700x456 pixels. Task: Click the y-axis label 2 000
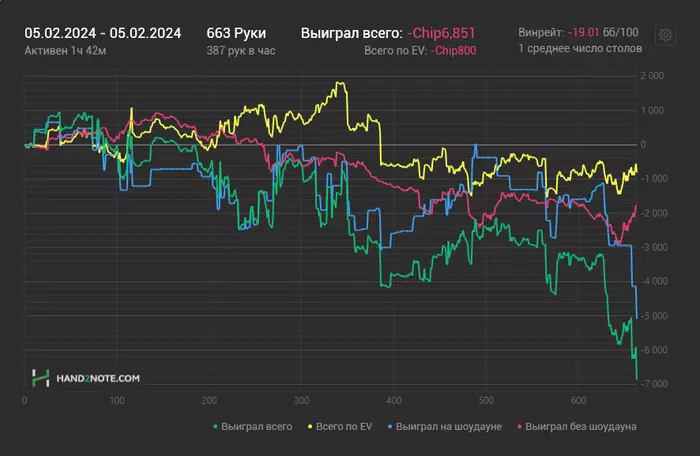pyautogui.click(x=652, y=75)
